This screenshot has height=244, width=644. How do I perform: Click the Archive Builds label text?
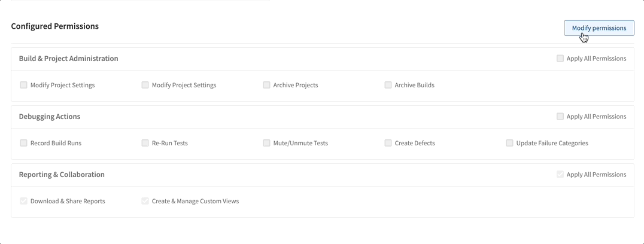[x=414, y=86]
